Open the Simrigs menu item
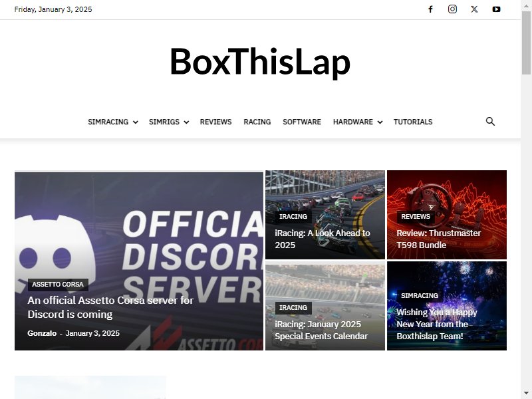 [164, 122]
